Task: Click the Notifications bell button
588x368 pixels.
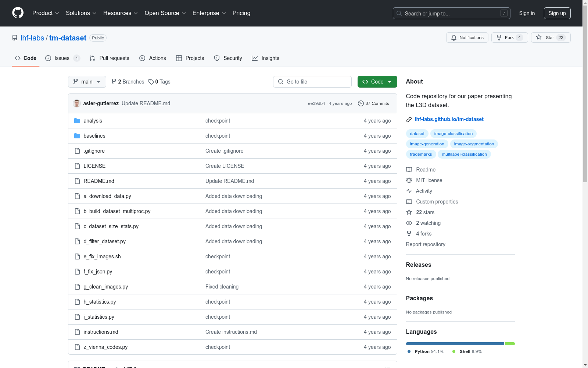Action: pos(467,38)
